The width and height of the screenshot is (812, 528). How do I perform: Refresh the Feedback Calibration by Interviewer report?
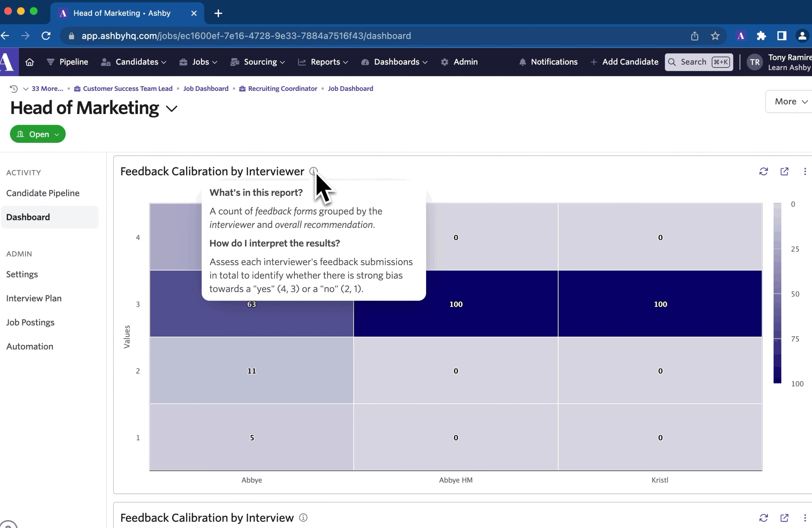(x=763, y=171)
